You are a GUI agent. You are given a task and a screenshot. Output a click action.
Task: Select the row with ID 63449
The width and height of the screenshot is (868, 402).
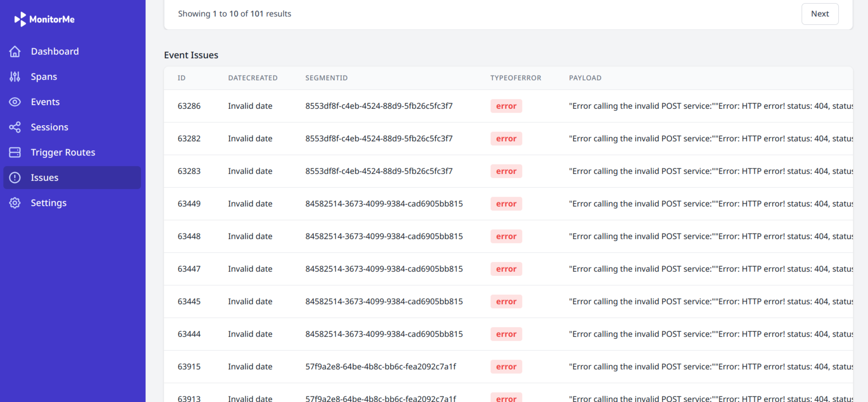point(189,204)
